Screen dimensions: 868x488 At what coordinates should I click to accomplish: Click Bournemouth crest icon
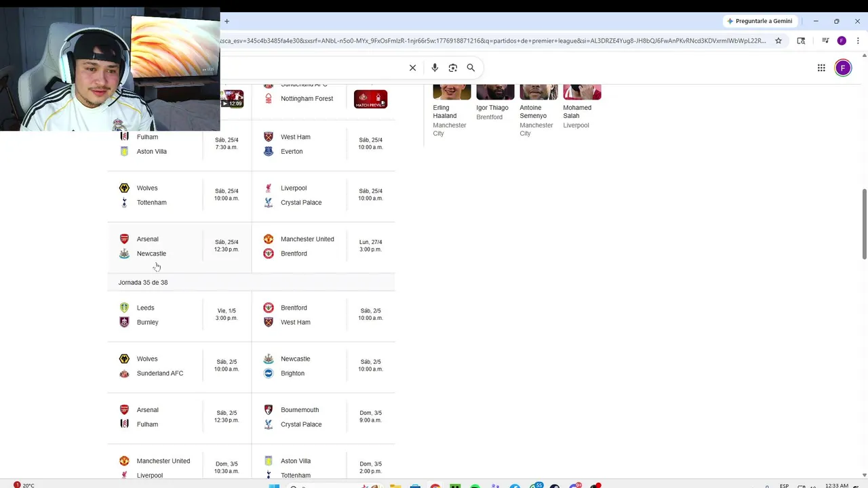pos(269,409)
